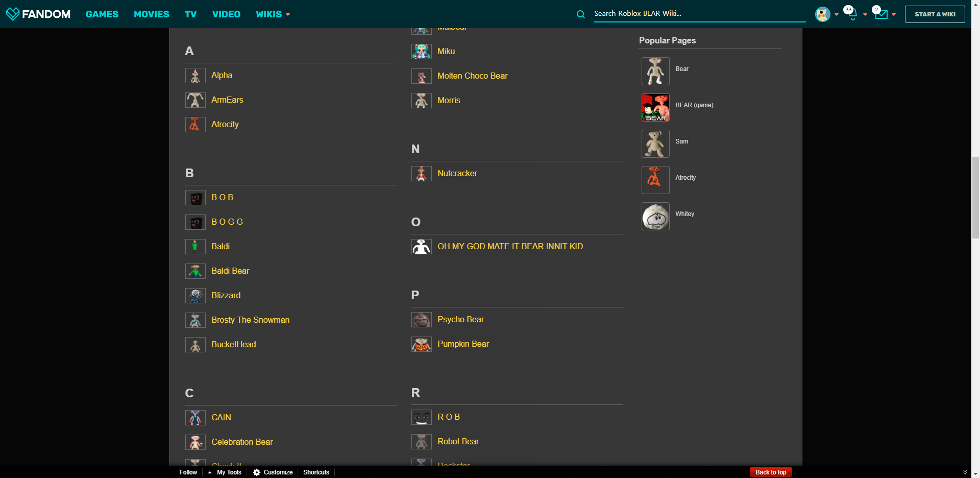Open the Miku thumbnail image

coord(422,52)
